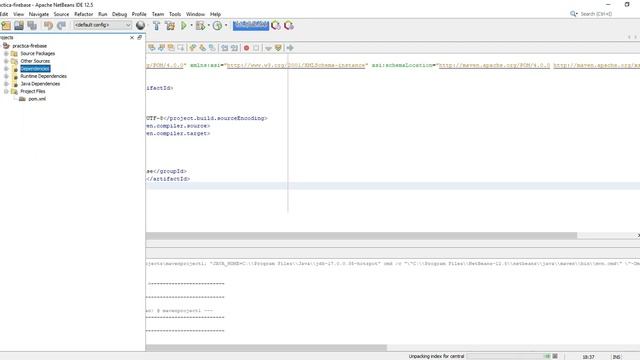Go to Next Bookmark editor icon
This screenshot has width=640, height=360.
(202, 48)
